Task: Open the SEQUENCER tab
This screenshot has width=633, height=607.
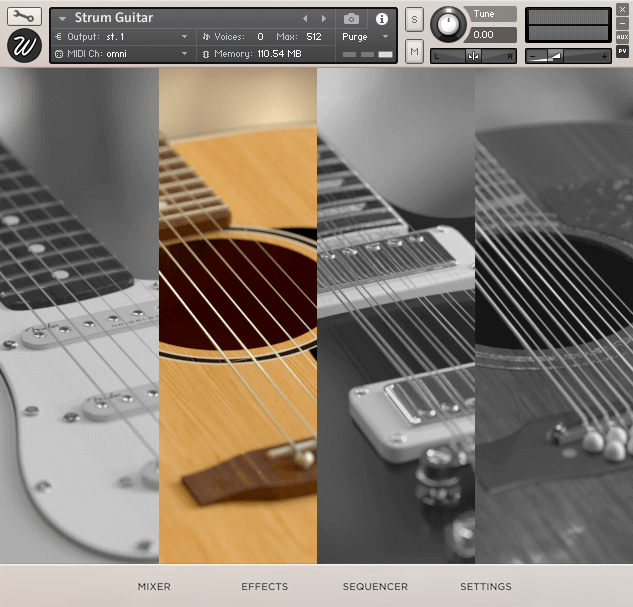Action: (375, 586)
